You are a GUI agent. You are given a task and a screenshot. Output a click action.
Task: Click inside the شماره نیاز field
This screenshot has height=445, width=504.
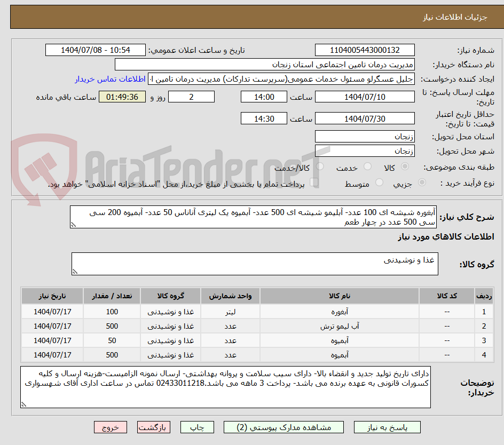[x=365, y=50]
